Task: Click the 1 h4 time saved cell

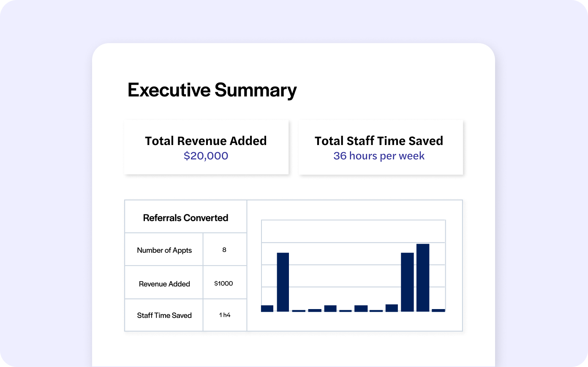Action: pyautogui.click(x=225, y=315)
